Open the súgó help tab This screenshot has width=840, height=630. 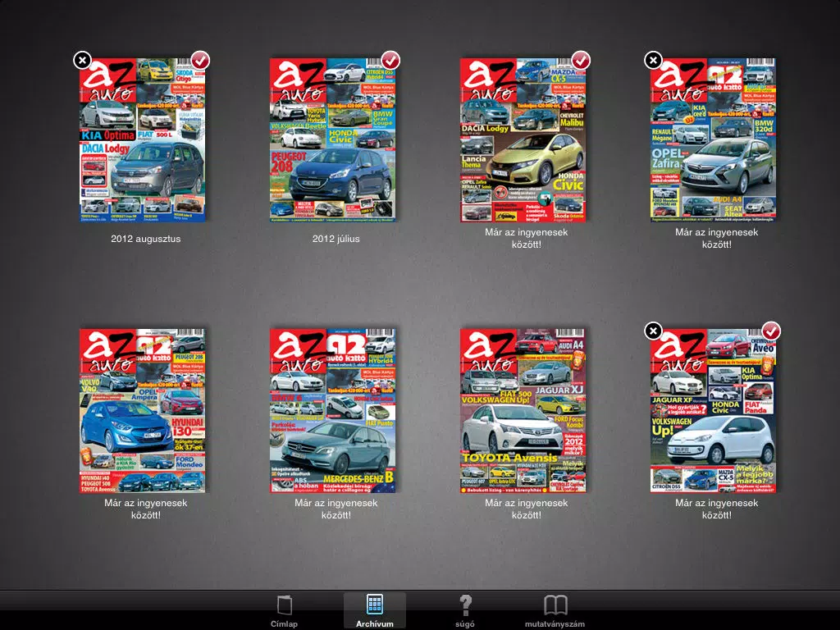pos(465,610)
